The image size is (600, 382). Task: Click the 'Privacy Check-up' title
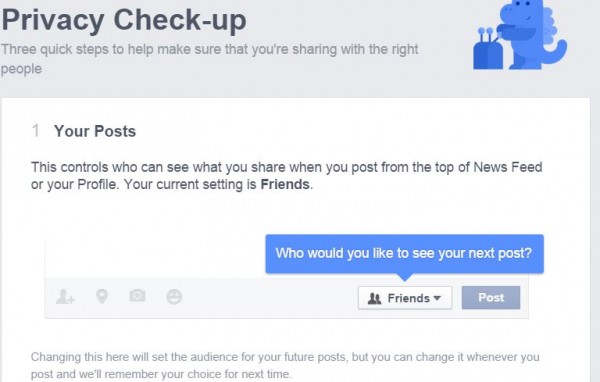click(x=124, y=20)
